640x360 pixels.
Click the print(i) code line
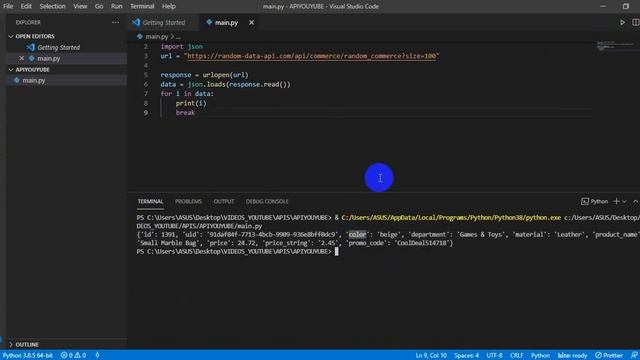(x=191, y=103)
